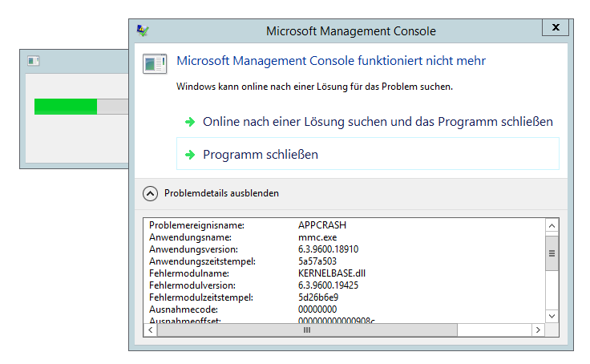The height and width of the screenshot is (364, 590).
Task: Click Problemdetails ausblenden label
Action: [221, 193]
